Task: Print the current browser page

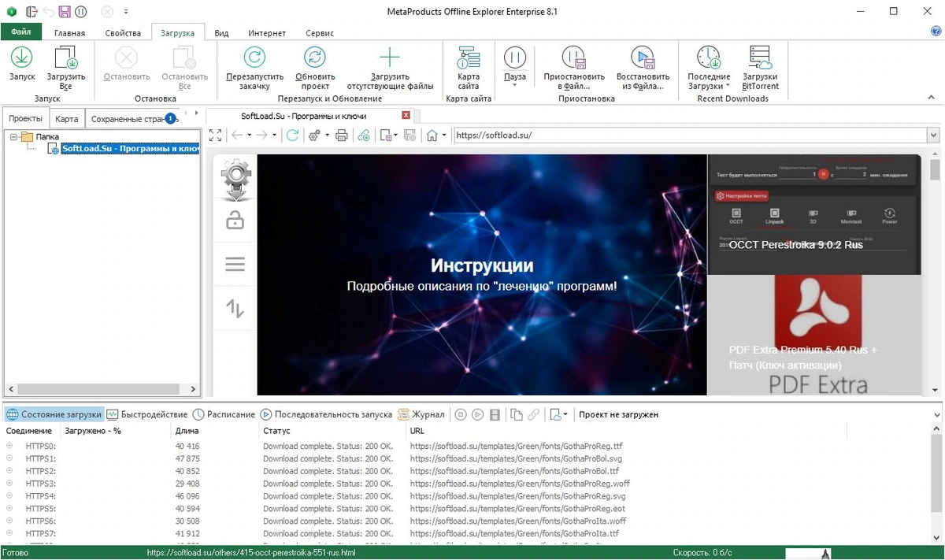Action: click(342, 135)
